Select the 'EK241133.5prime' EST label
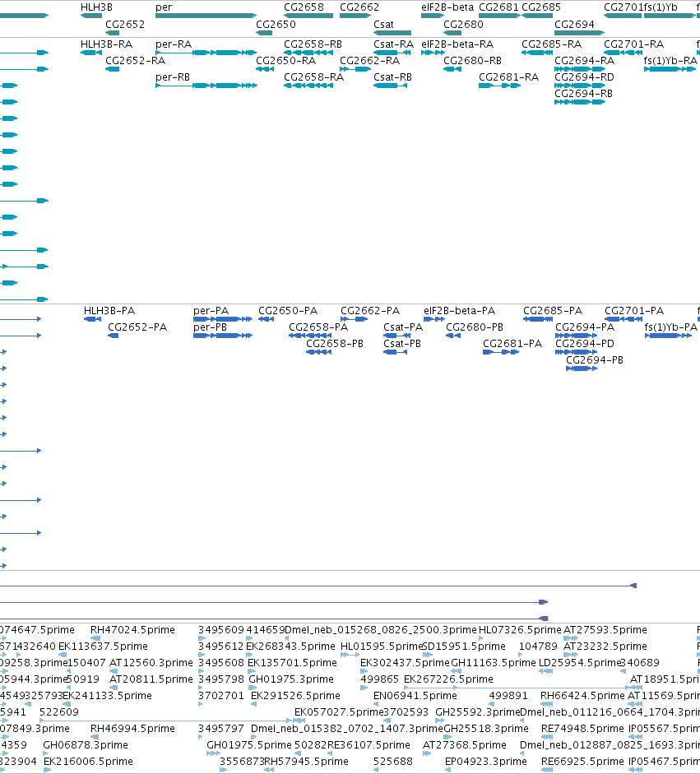The width and height of the screenshot is (700, 774). click(107, 696)
